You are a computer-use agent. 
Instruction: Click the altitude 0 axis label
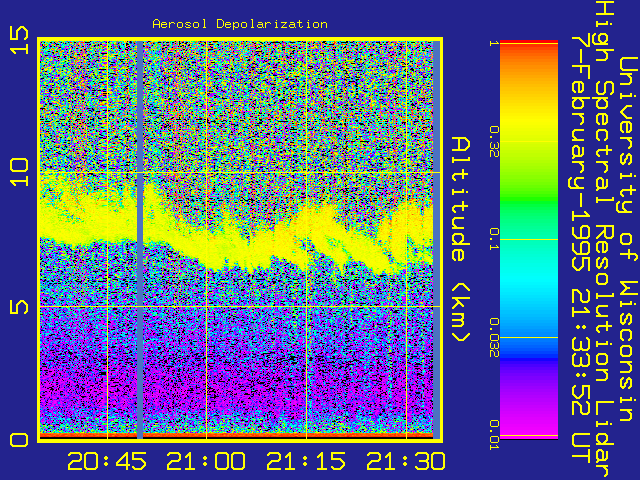[x=20, y=440]
